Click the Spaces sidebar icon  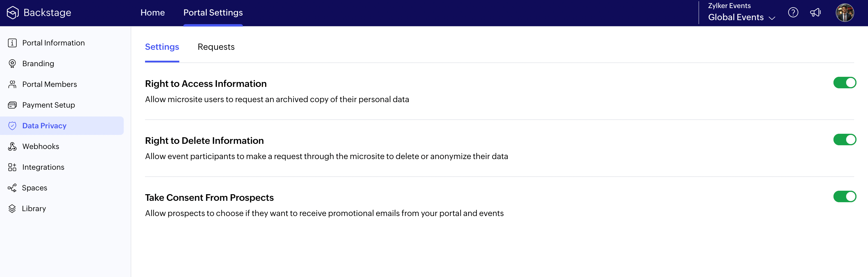[x=12, y=188]
